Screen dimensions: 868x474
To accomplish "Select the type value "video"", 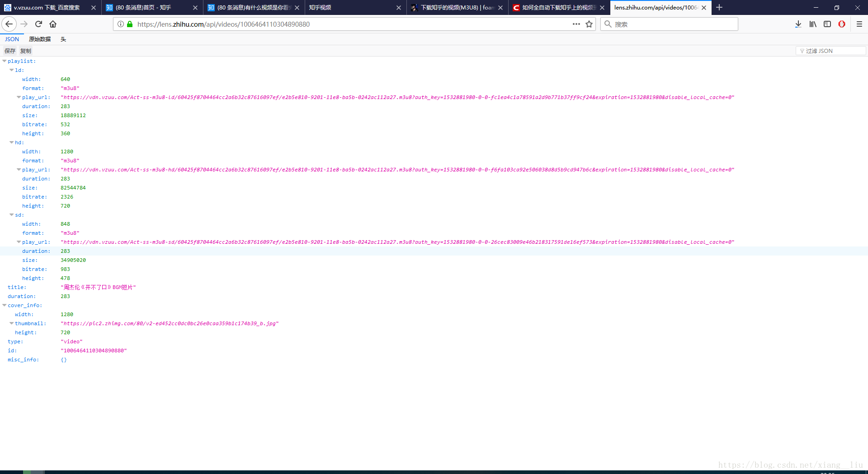I will (x=71, y=341).
